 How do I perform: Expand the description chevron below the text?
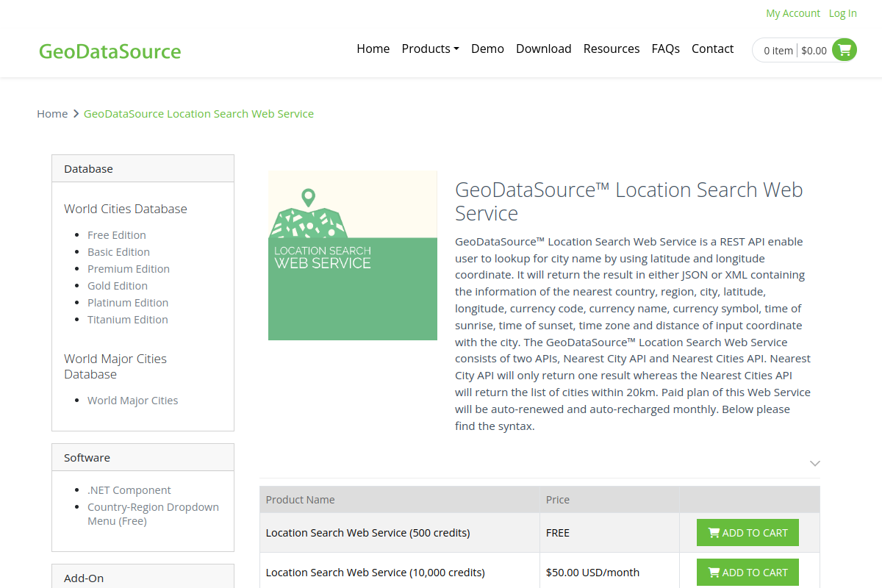pos(814,463)
